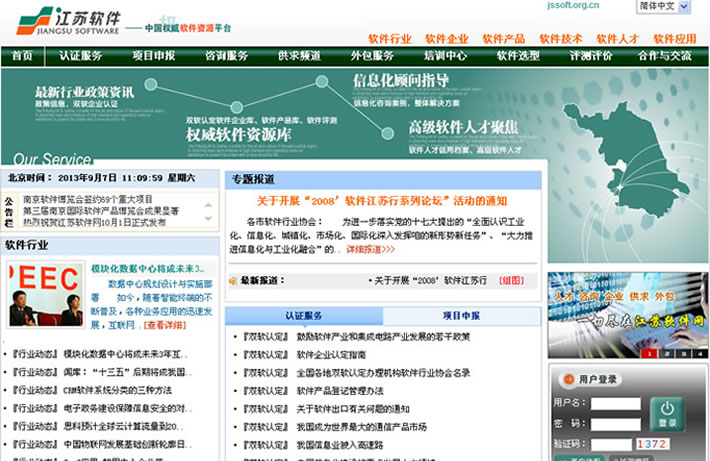Open the 评测评价 navigation menu
This screenshot has width=710, height=461.
click(x=591, y=56)
